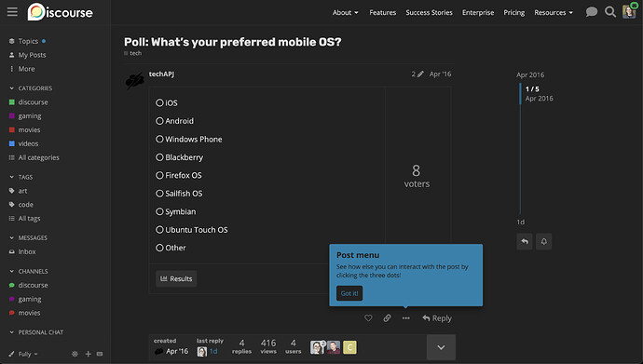Open the green discourse category
643x364 pixels.
[x=28, y=102]
